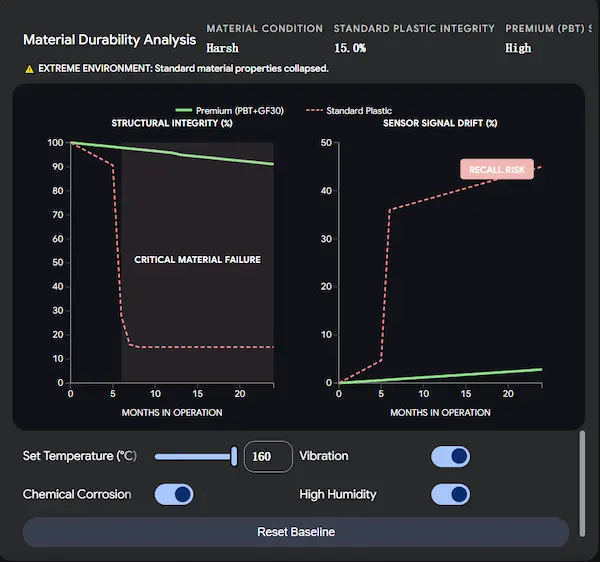Image resolution: width=600 pixels, height=562 pixels.
Task: Click the Sensor Signal Drift (%) chart title
Action: 440,123
